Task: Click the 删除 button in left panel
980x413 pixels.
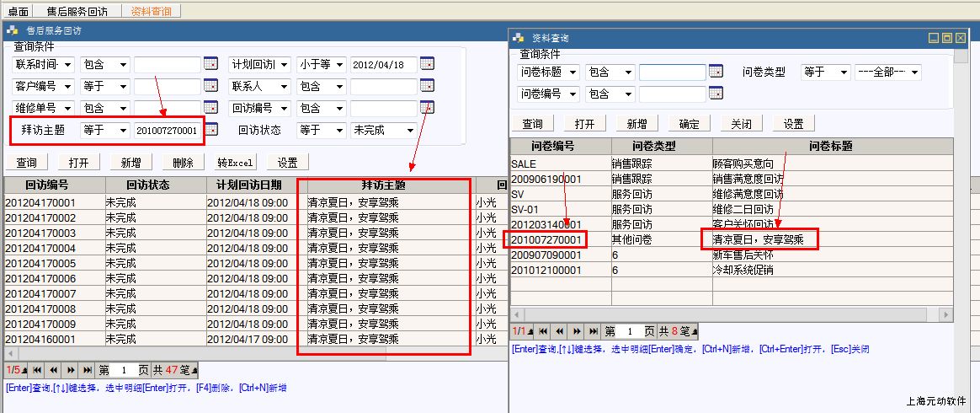Action: (183, 163)
